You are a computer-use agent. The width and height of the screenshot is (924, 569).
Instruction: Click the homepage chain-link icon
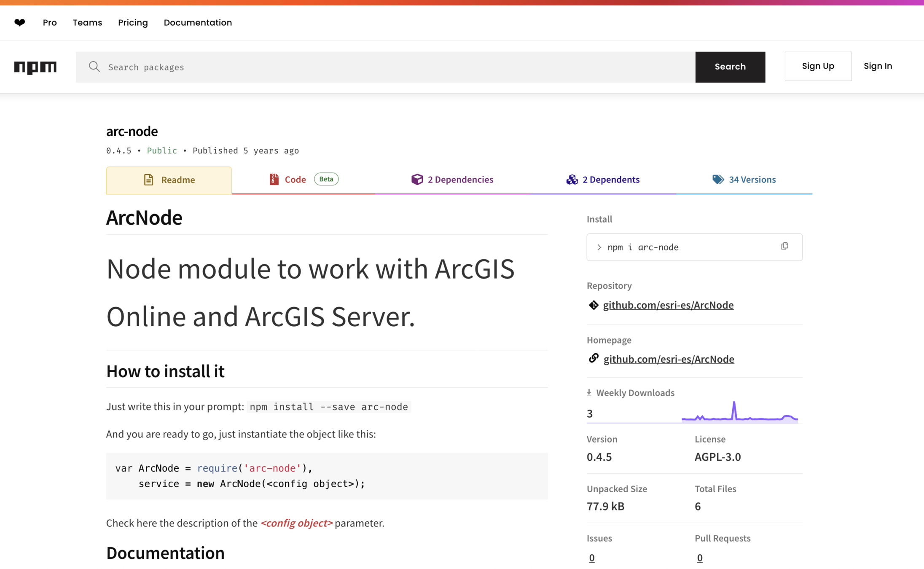(x=594, y=358)
